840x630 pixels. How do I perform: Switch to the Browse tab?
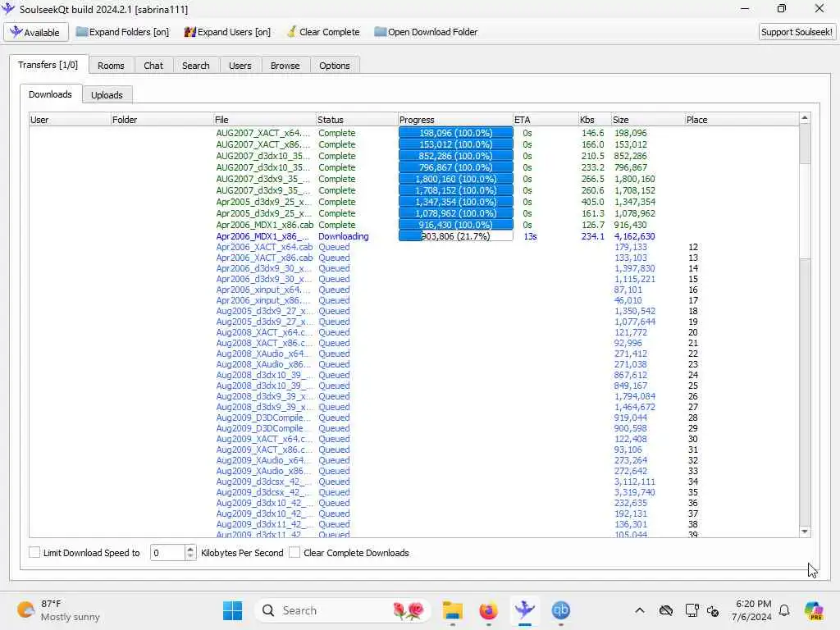[x=285, y=66]
